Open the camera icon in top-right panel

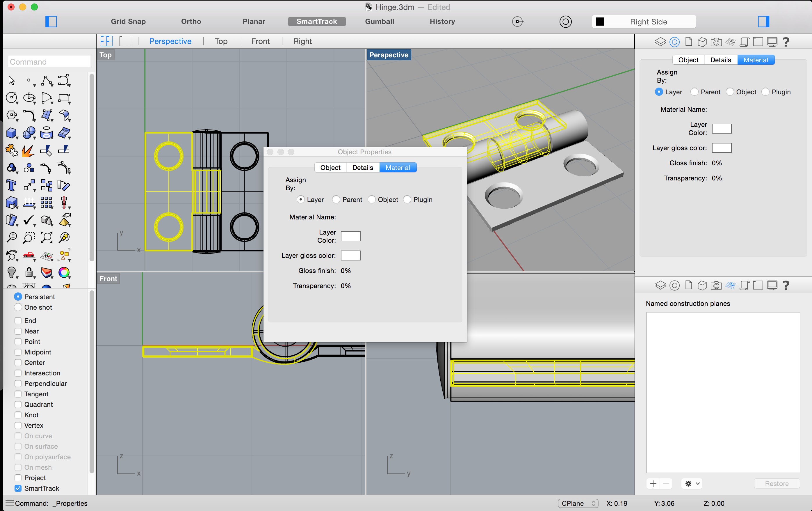(716, 42)
